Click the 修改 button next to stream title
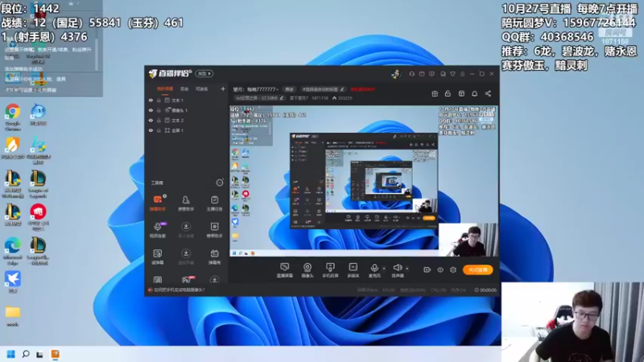The image size is (644, 362). pos(290,89)
